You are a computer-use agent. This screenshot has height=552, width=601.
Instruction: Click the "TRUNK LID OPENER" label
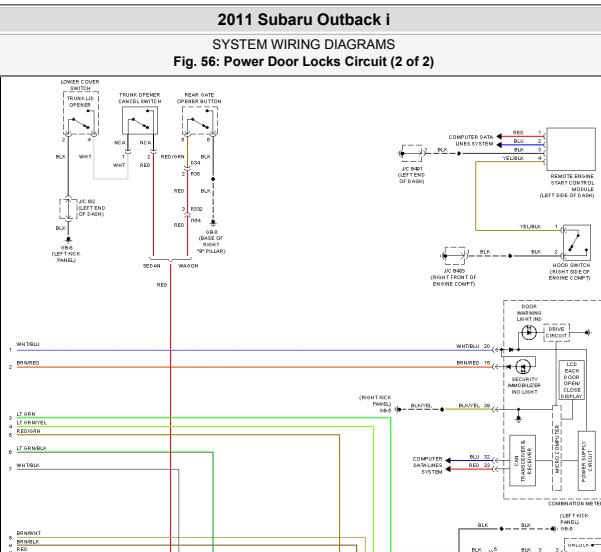point(80,102)
